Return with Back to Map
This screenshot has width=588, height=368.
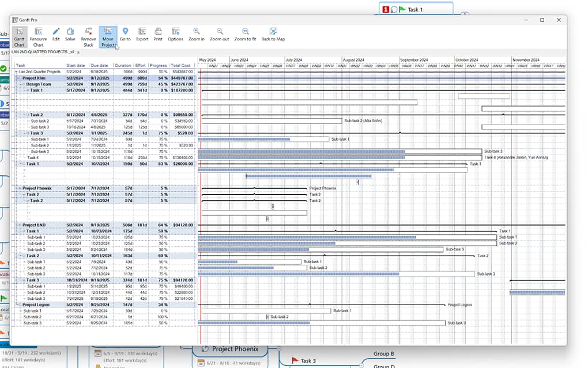click(273, 35)
